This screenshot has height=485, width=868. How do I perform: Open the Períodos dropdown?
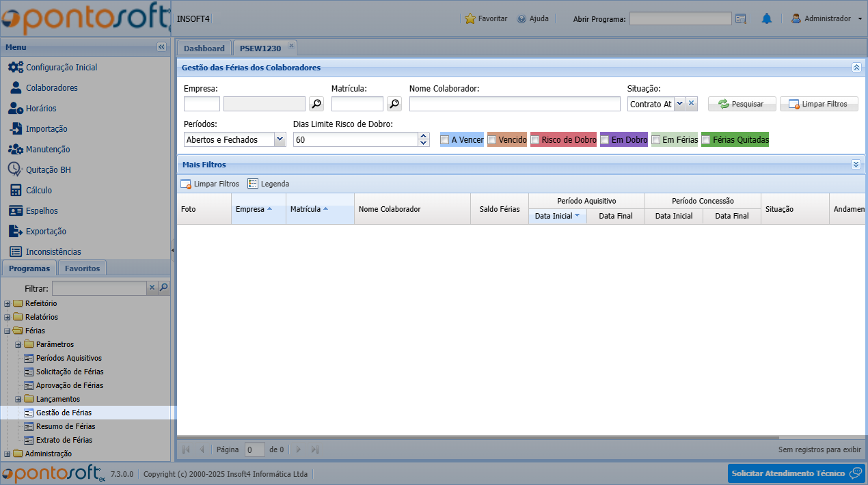point(280,139)
